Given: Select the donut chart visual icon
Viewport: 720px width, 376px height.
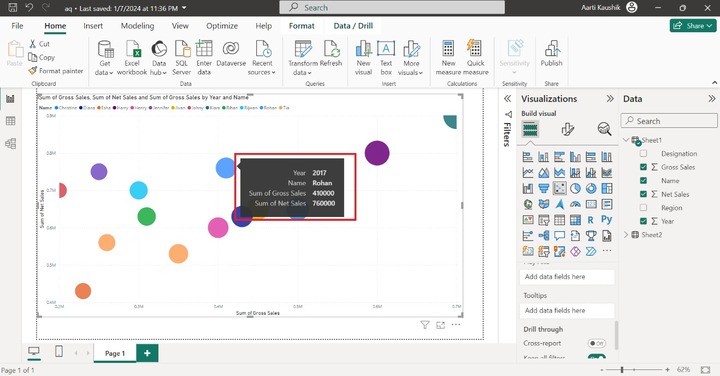Looking at the screenshot, I should coord(591,188).
